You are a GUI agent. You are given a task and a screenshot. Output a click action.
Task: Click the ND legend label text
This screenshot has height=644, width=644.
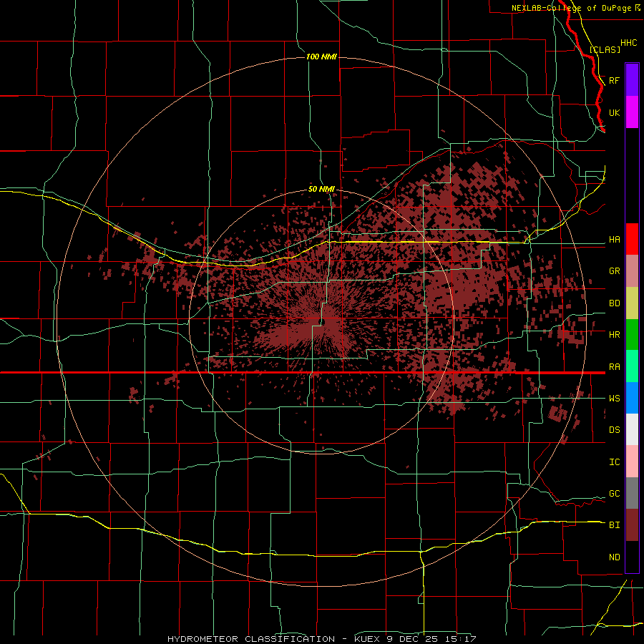point(614,557)
